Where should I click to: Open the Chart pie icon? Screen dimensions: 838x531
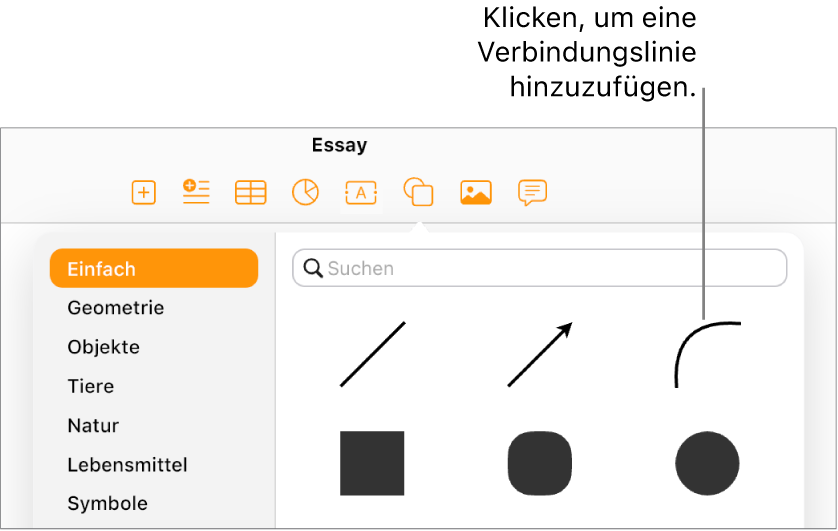pyautogui.click(x=306, y=192)
